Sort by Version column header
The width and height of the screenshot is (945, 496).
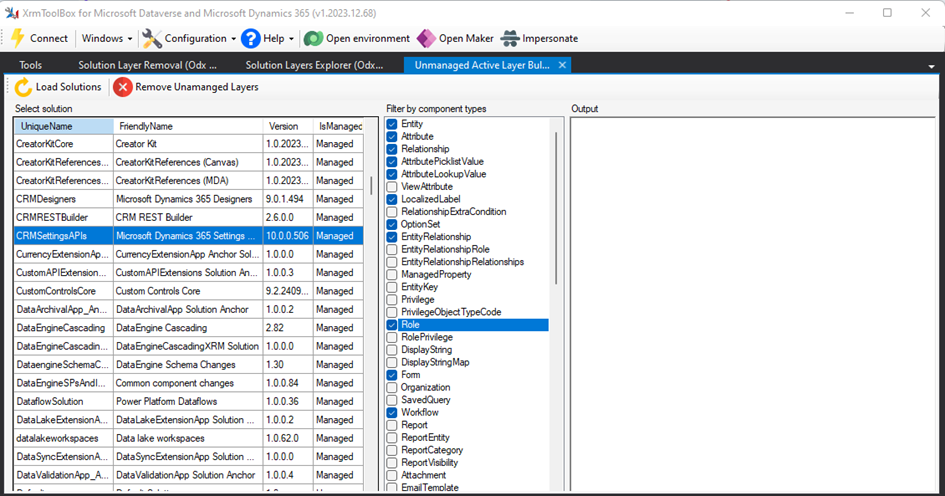click(x=288, y=126)
